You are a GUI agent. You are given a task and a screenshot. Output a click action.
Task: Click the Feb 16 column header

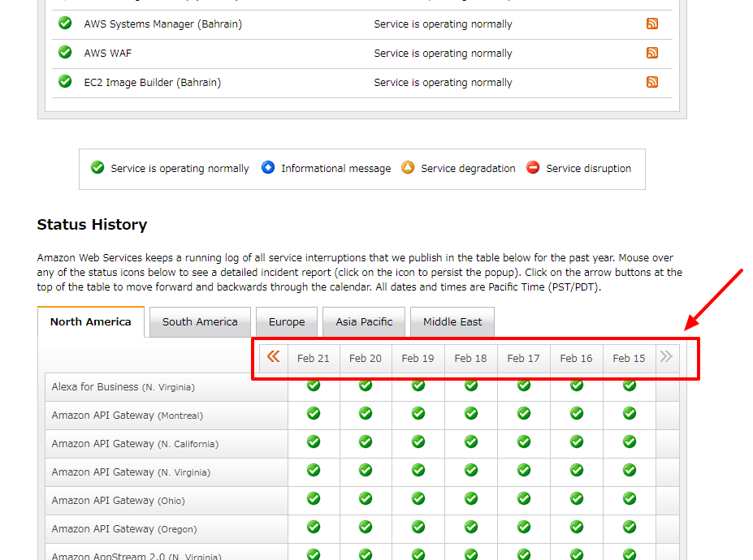pos(576,359)
